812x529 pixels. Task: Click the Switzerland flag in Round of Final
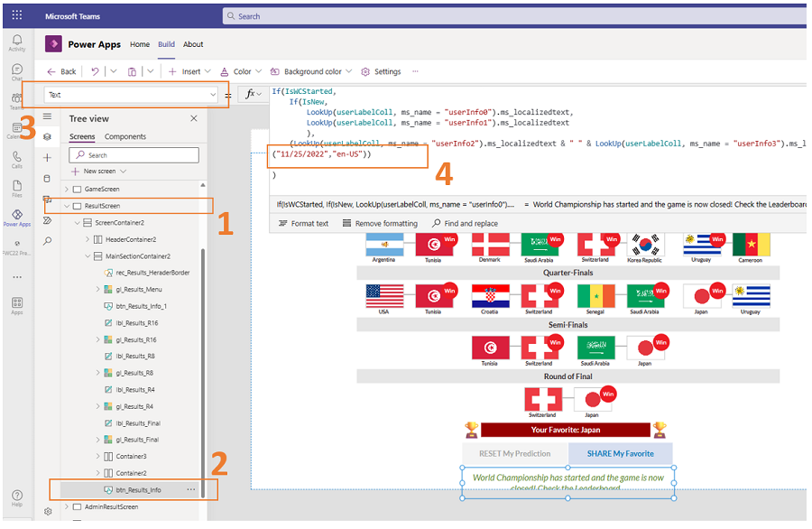tap(543, 400)
